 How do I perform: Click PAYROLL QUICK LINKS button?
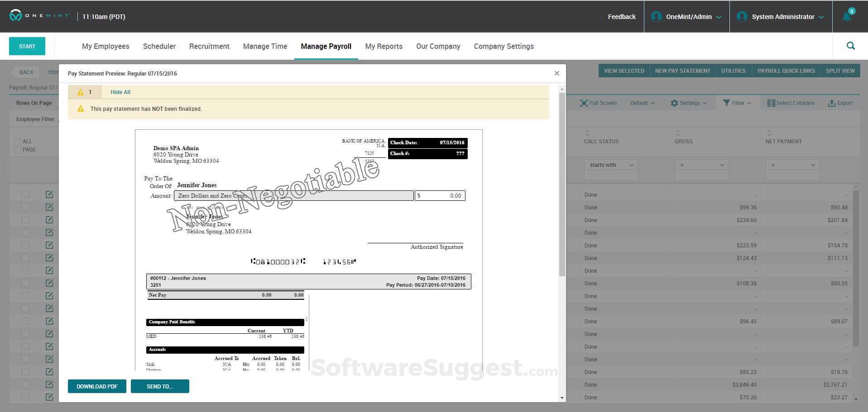pos(786,71)
